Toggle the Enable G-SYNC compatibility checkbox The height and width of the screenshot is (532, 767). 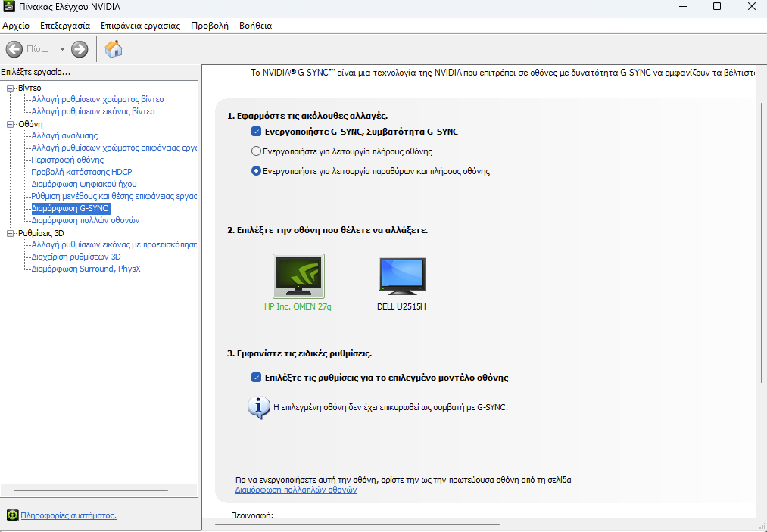click(256, 132)
